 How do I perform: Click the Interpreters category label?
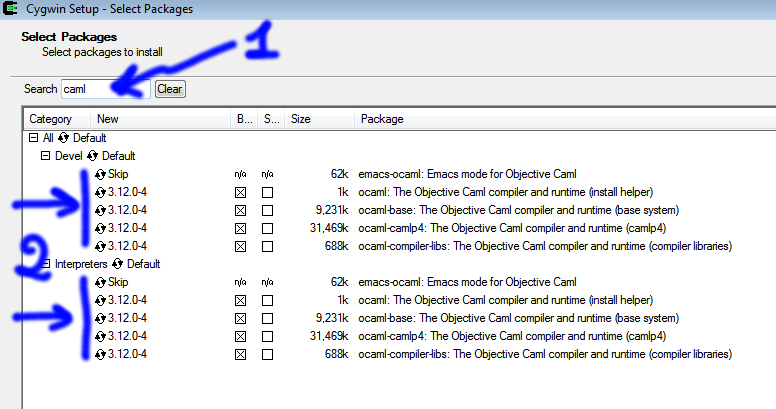81,264
